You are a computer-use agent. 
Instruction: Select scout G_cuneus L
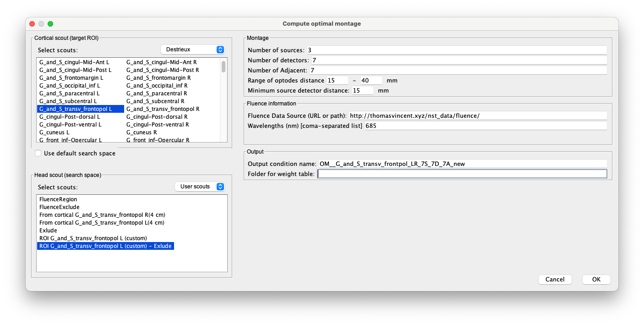(x=55, y=132)
